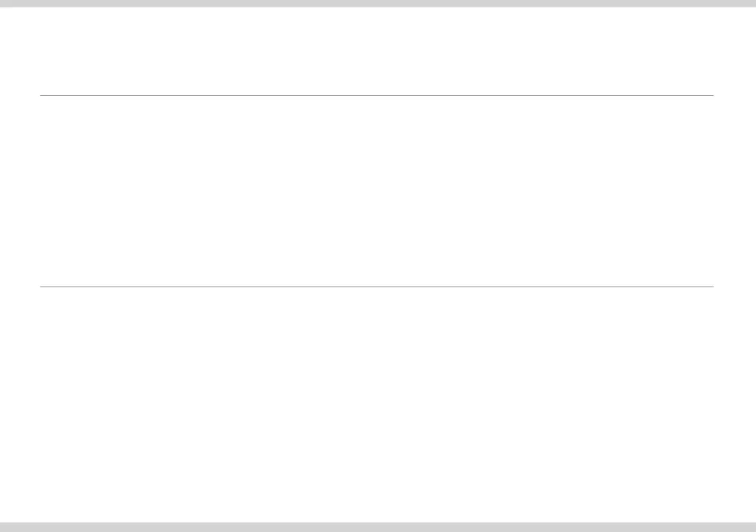Click the white space above the upper divider
The image size is (756, 532).
click(x=377, y=51)
